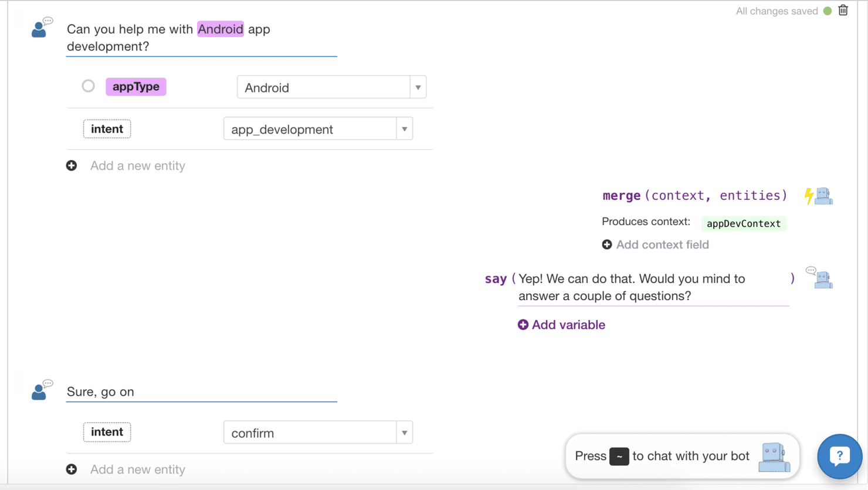This screenshot has width=868, height=490.
Task: Expand the app_development intent dropdown
Action: [404, 129]
